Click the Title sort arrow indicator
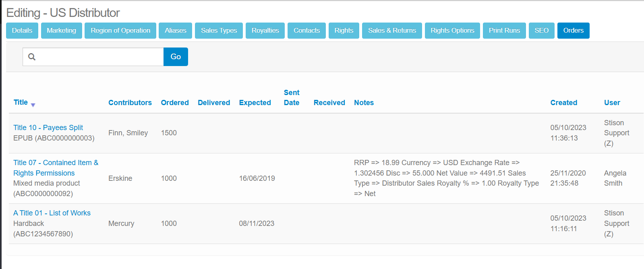The height and width of the screenshot is (269, 644). tap(33, 105)
